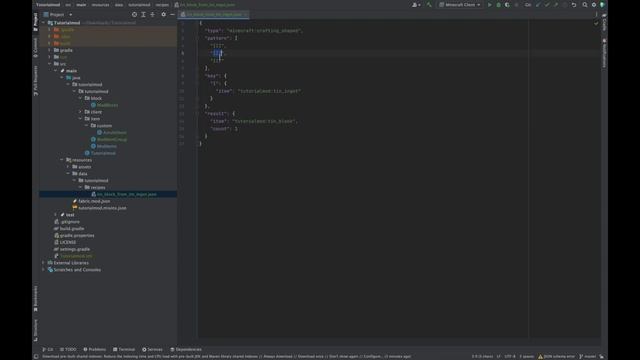The image size is (640, 360).
Task: Click the git branch widget in the status bar
Action: tap(587, 356)
